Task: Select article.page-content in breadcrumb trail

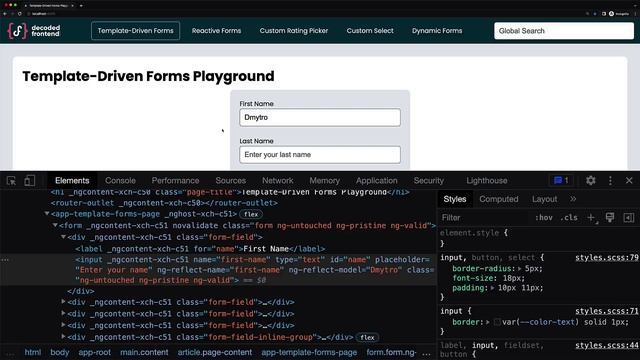Action: (215, 352)
